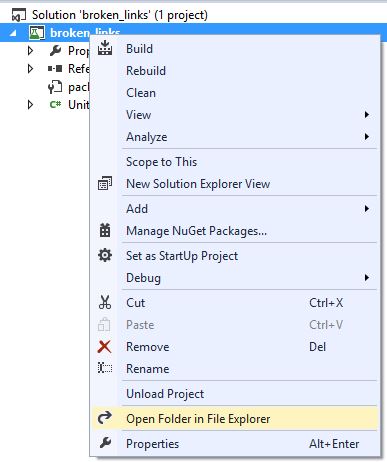Click the scissors Cut icon
This screenshot has height=462, width=387.
pyautogui.click(x=105, y=303)
